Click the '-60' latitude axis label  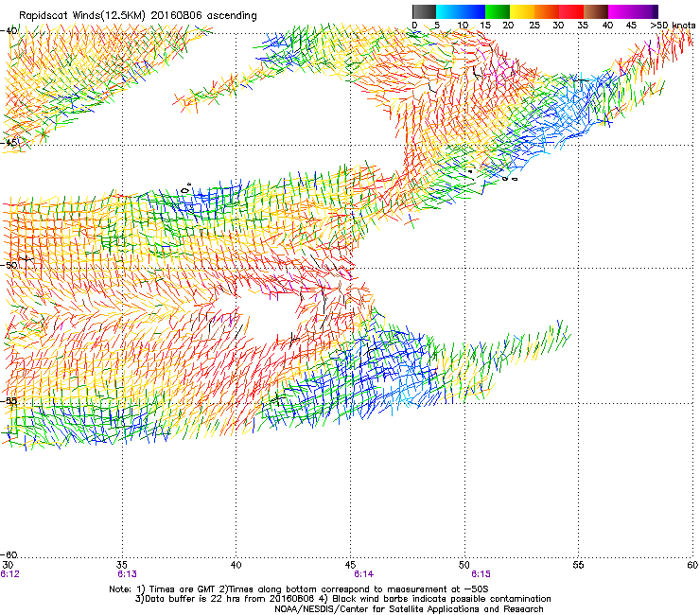tap(9, 554)
